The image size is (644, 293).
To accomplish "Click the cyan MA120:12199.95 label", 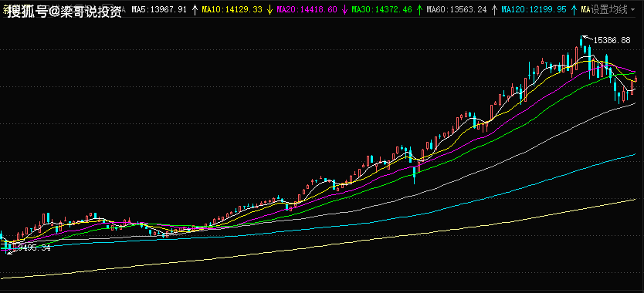I will coord(534,10).
